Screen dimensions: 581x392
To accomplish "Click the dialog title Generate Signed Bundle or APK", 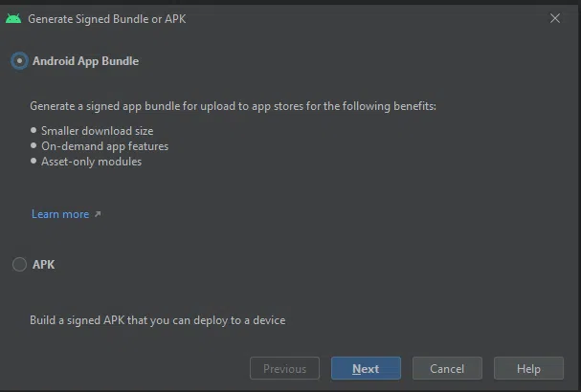I will coord(107,19).
